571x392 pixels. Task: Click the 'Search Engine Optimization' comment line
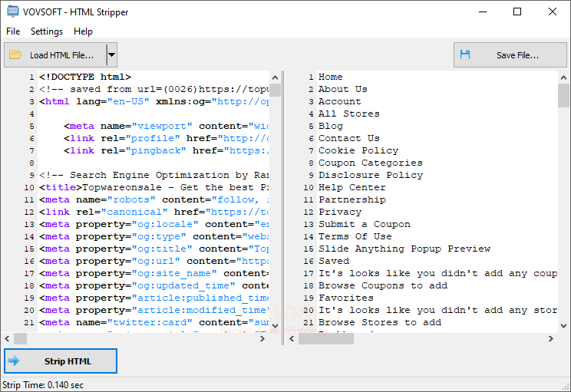click(x=153, y=175)
